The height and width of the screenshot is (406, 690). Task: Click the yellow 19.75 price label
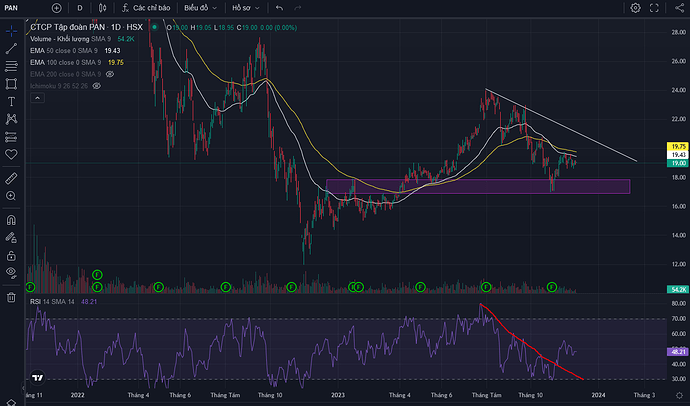(678, 146)
